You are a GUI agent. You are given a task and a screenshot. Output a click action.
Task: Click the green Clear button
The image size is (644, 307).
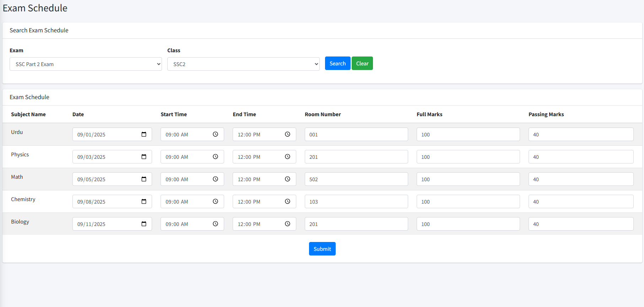362,64
